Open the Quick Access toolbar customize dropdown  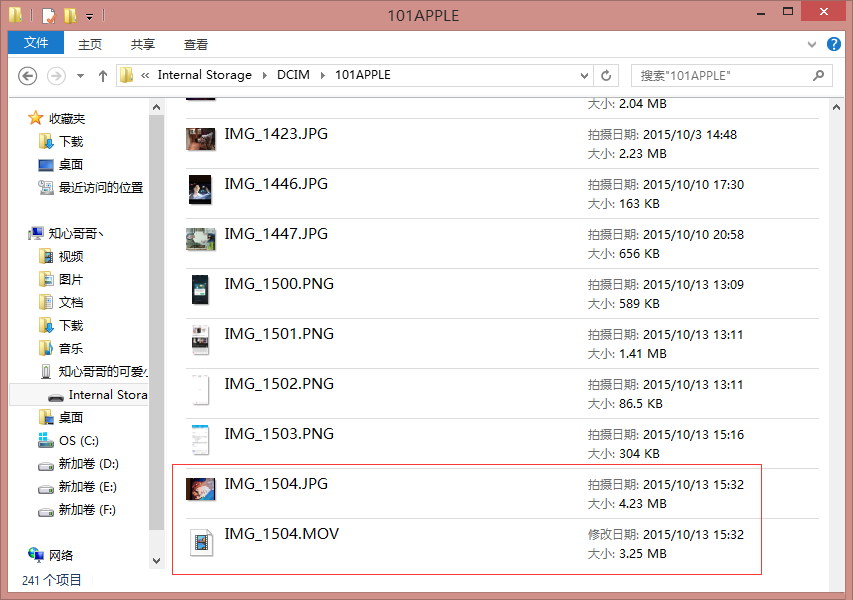click(x=89, y=17)
